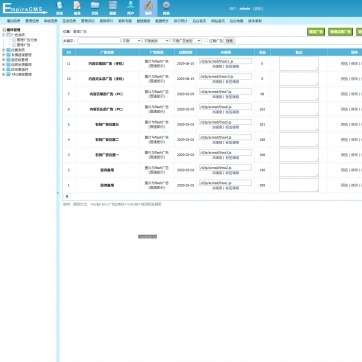The height and width of the screenshot is (362, 362).
Task: Click the page 1 pagination box below table
Action: pos(67,197)
